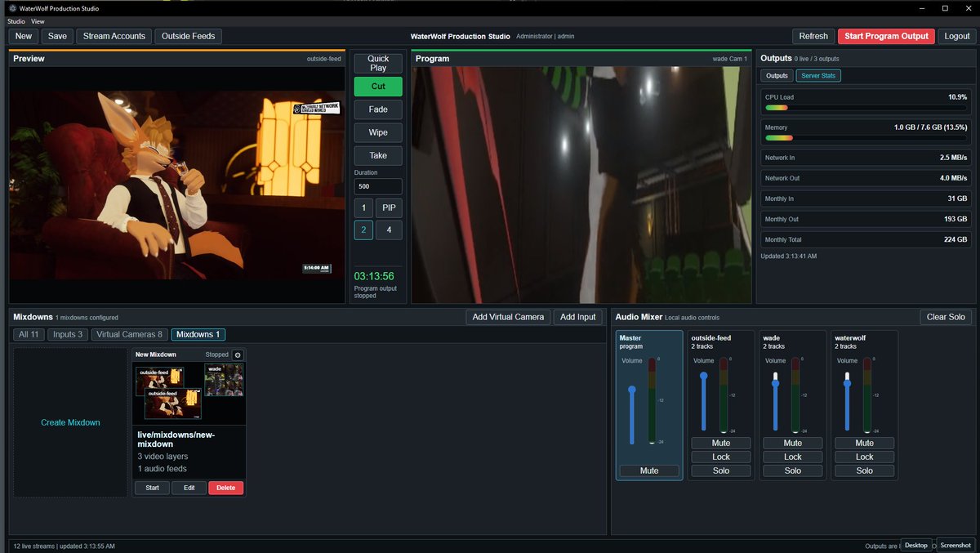Click the Program video pane
Image resolution: width=980 pixels, height=553 pixels.
pos(581,185)
